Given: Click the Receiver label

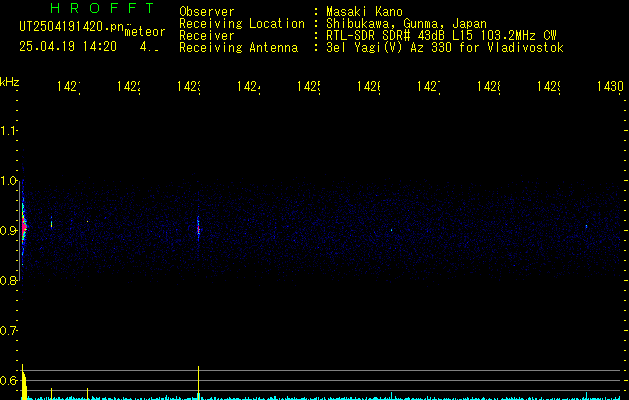Looking at the screenshot, I should click(x=207, y=36).
